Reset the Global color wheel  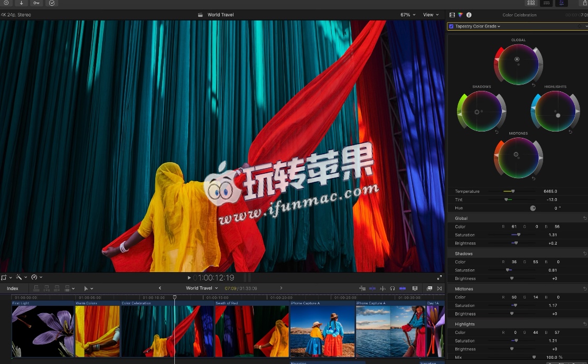click(533, 85)
